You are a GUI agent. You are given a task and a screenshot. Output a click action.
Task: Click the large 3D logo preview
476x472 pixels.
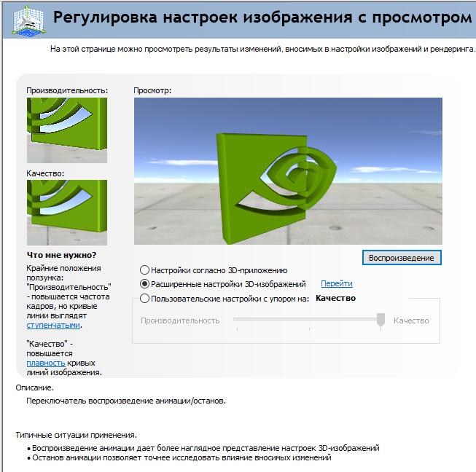288,171
